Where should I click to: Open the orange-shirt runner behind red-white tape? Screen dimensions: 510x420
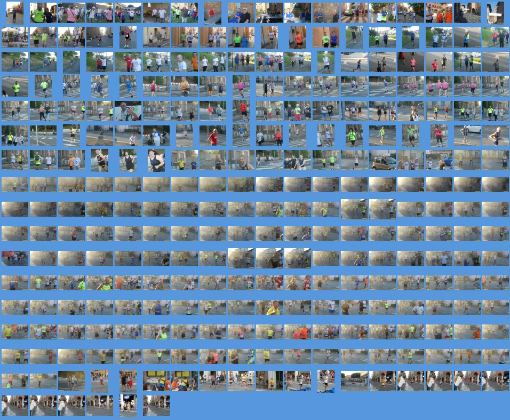[185, 86]
